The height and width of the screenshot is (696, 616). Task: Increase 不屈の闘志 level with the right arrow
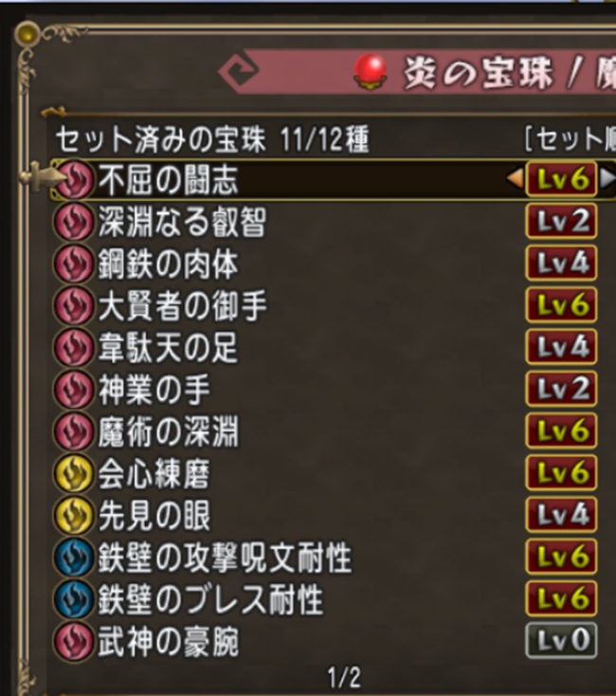[x=607, y=179]
